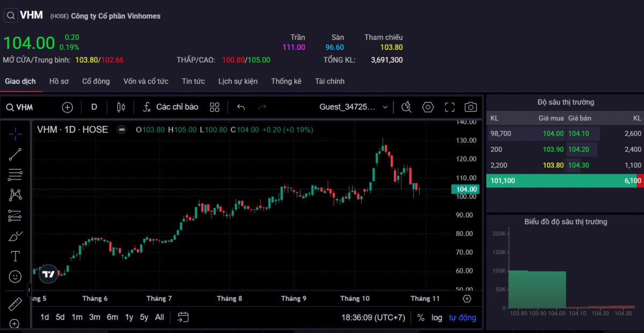This screenshot has height=333, width=644.
Task: Collapse the VHM legend with minus button
Action: pos(122,130)
